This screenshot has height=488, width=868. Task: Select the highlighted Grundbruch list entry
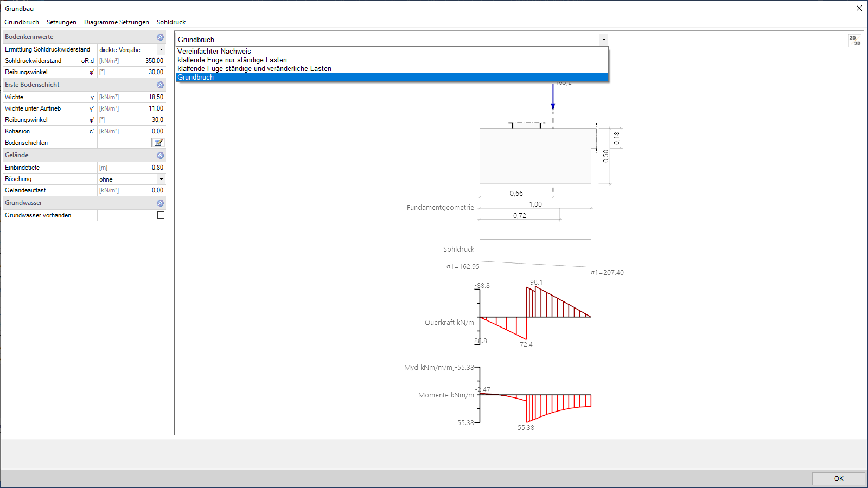[392, 78]
